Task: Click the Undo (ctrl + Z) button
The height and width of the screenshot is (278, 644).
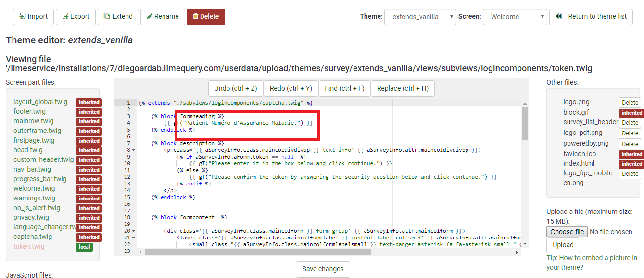Action: point(236,88)
